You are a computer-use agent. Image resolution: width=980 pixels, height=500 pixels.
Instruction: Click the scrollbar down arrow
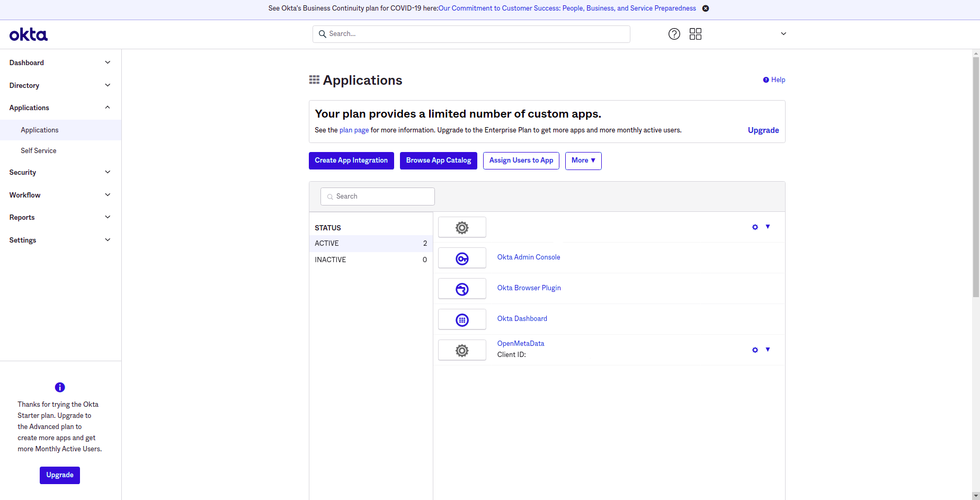point(976,496)
